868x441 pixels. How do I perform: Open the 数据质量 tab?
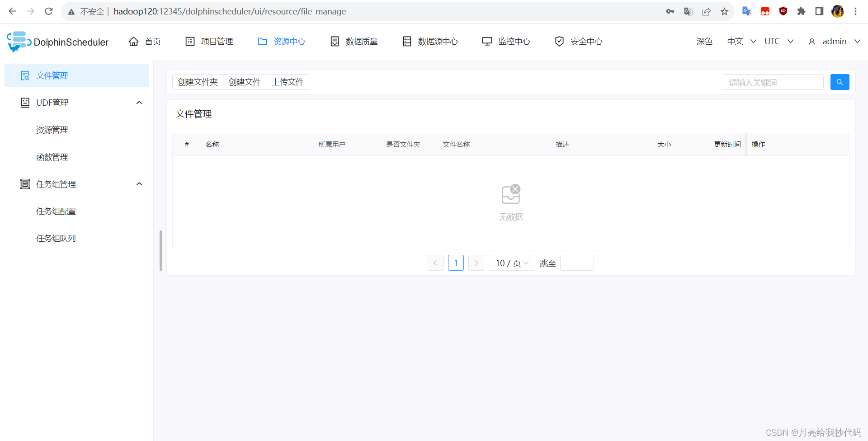[x=354, y=42]
